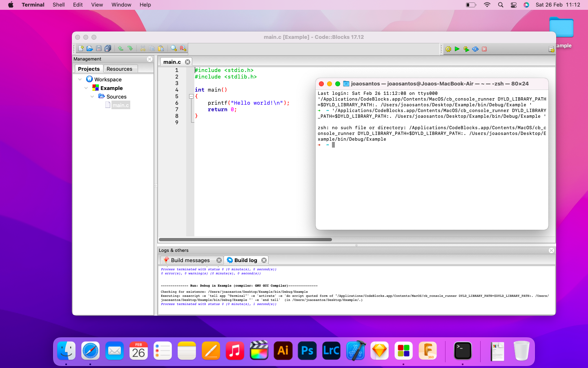Run the program with green arrow

[457, 49]
